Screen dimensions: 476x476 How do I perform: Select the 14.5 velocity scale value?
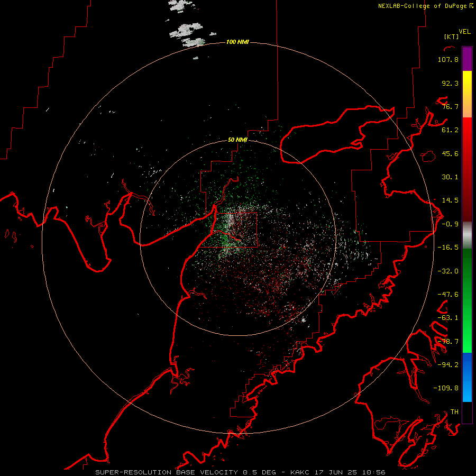coord(450,200)
